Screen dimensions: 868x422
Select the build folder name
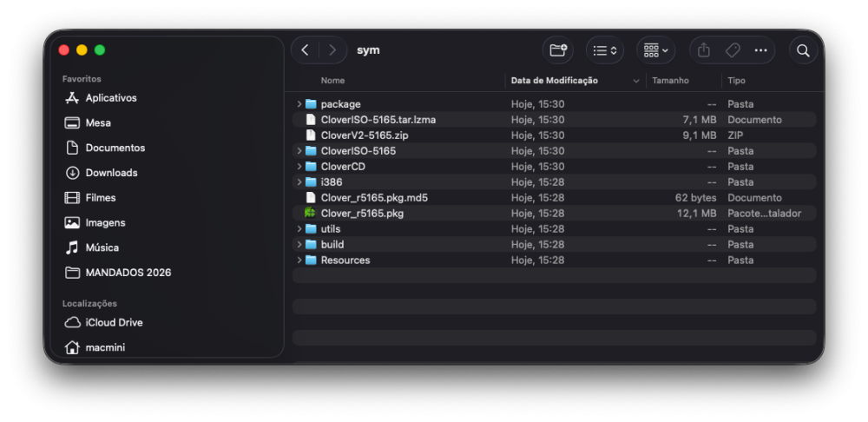(x=332, y=244)
